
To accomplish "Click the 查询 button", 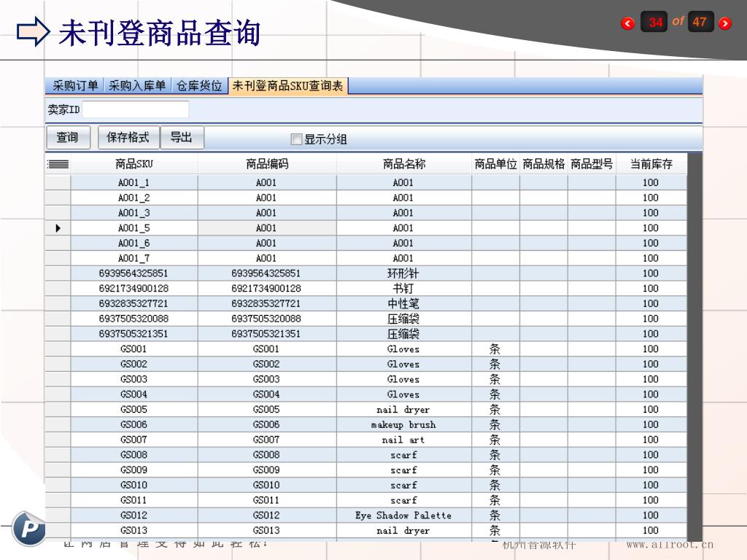I will pos(68,138).
